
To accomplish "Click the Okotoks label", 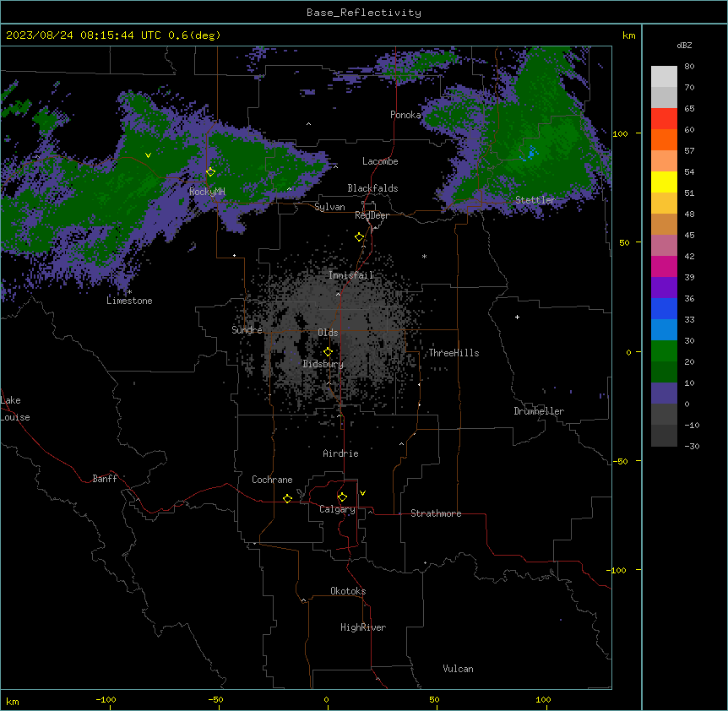I will 348,591.
